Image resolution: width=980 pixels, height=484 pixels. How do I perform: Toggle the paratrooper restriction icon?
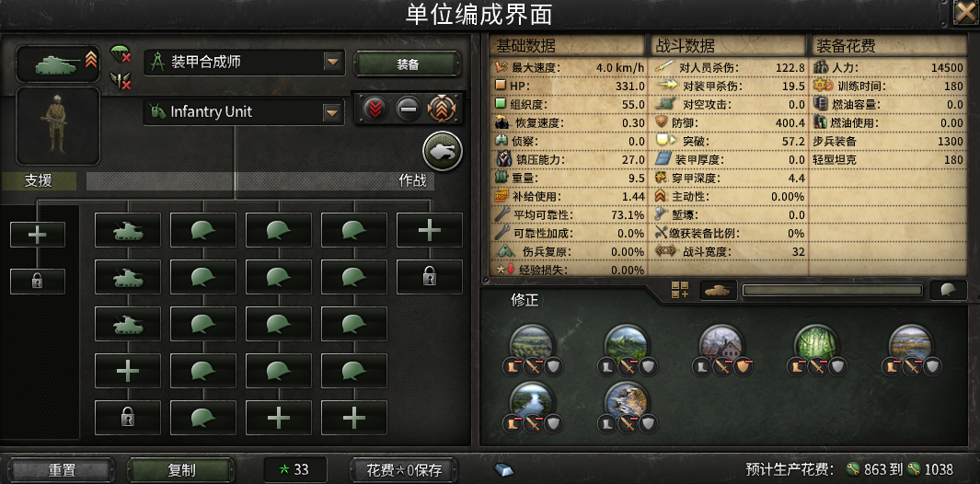click(120, 53)
